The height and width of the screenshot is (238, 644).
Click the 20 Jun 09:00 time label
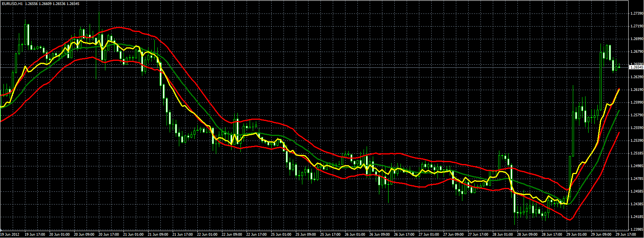click(84, 234)
